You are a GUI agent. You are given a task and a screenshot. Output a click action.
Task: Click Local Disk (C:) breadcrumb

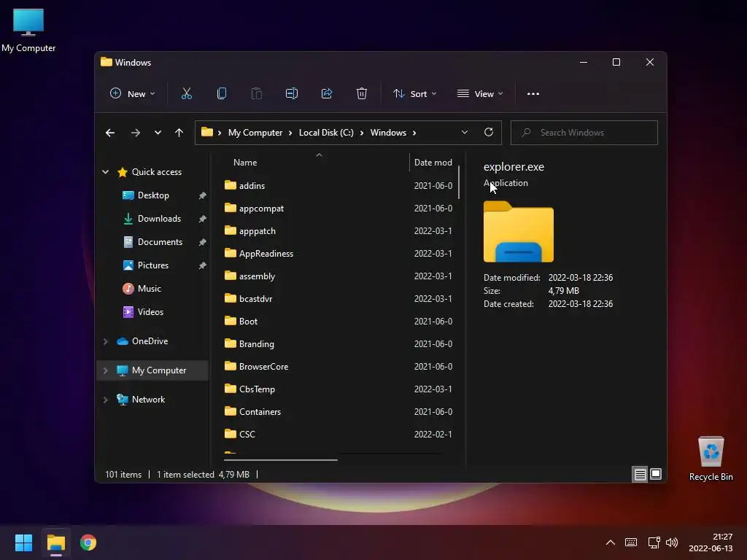click(326, 133)
